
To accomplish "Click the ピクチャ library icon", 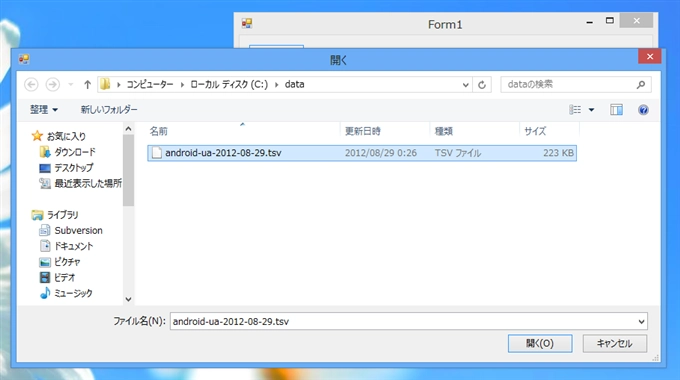I will (45, 262).
